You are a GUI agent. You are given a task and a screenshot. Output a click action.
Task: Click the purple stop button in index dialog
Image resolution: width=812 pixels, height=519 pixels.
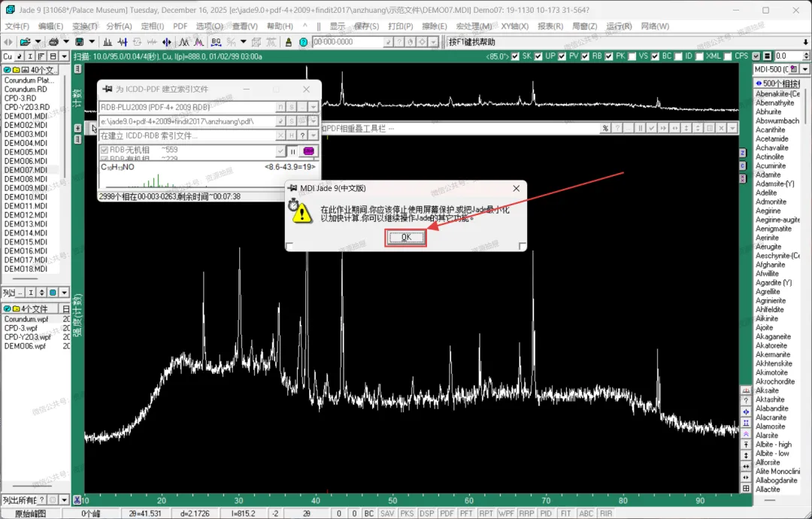point(309,151)
